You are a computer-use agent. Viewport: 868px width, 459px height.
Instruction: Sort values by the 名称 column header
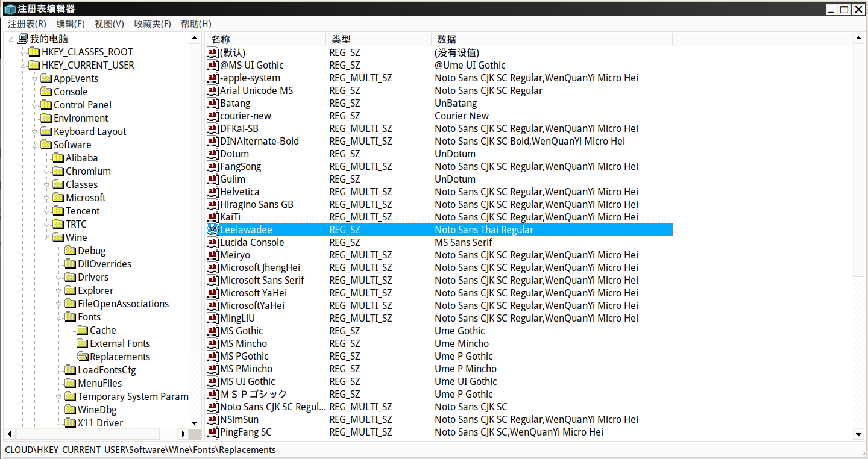click(266, 39)
